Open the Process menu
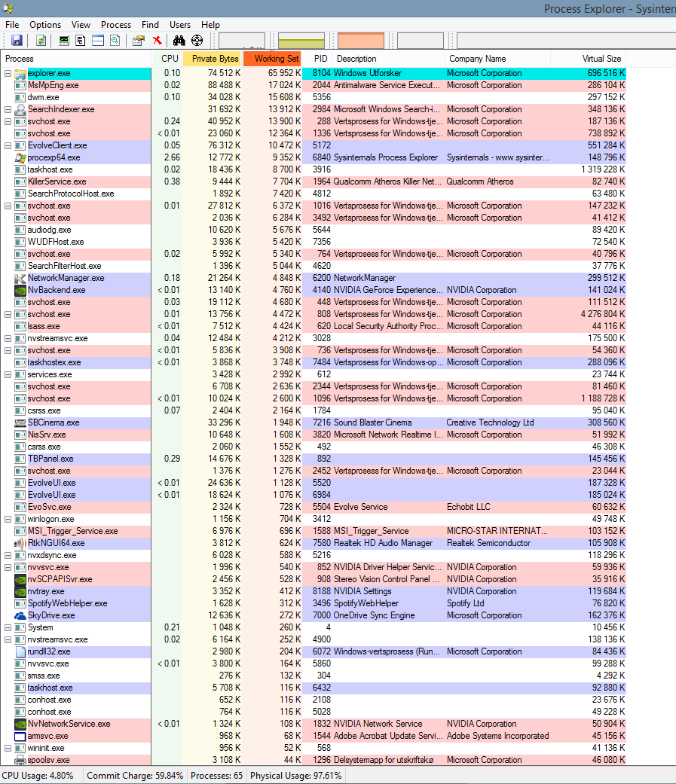Image resolution: width=676 pixels, height=784 pixels. 116,25
